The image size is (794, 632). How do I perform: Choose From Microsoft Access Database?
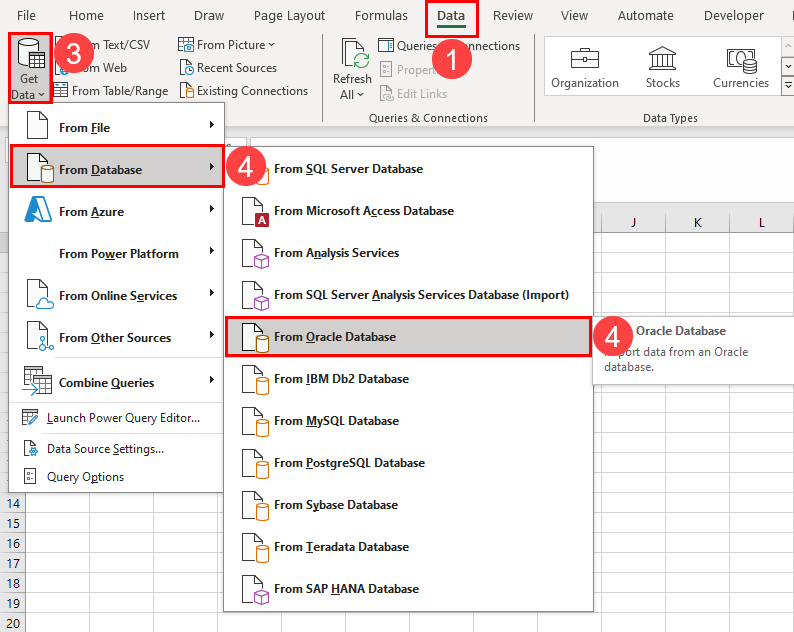(x=409, y=210)
